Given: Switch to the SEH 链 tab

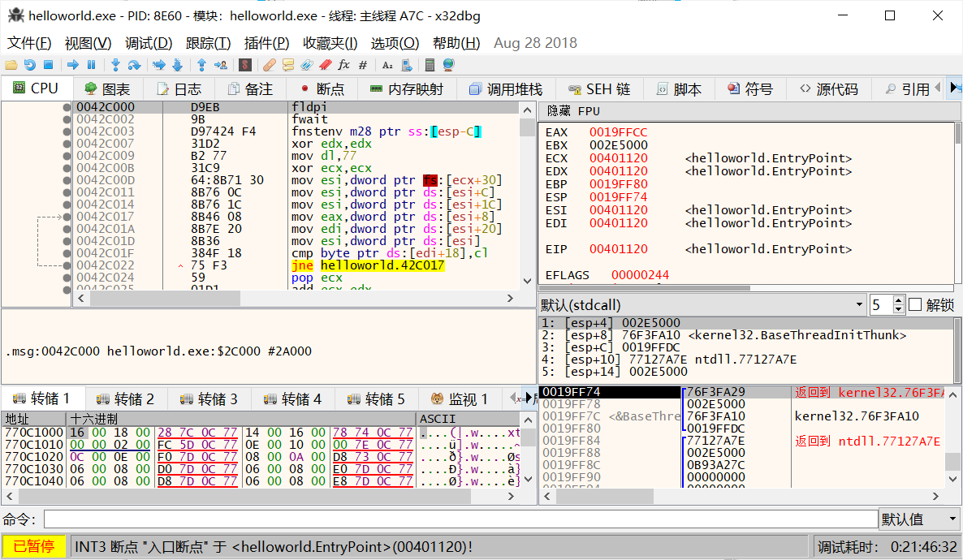Looking at the screenshot, I should (x=598, y=89).
